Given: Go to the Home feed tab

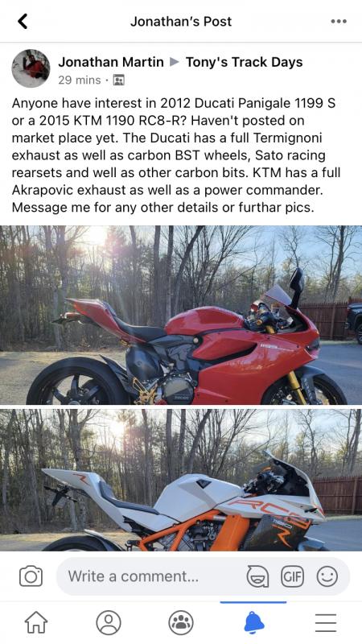Looking at the screenshot, I should pos(36,622).
